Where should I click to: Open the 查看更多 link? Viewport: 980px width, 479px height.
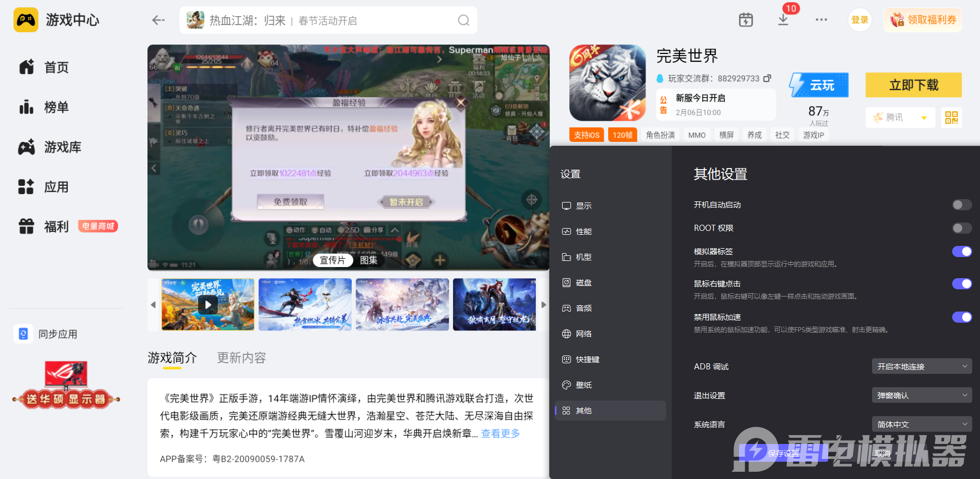[501, 433]
